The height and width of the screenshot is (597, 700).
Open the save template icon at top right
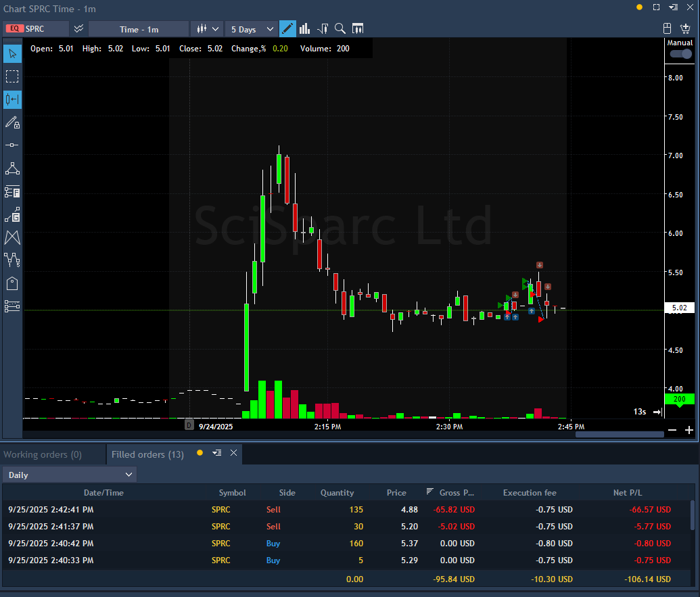pyautogui.click(x=667, y=29)
